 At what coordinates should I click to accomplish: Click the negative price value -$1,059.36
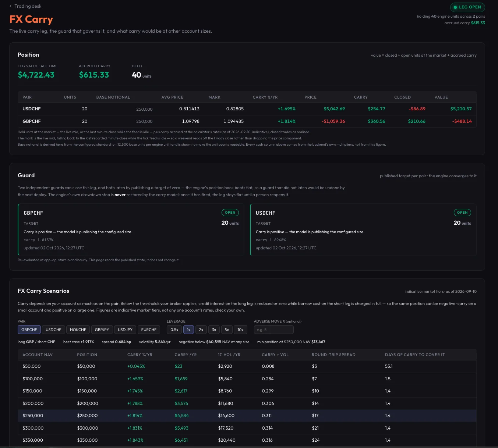333,121
